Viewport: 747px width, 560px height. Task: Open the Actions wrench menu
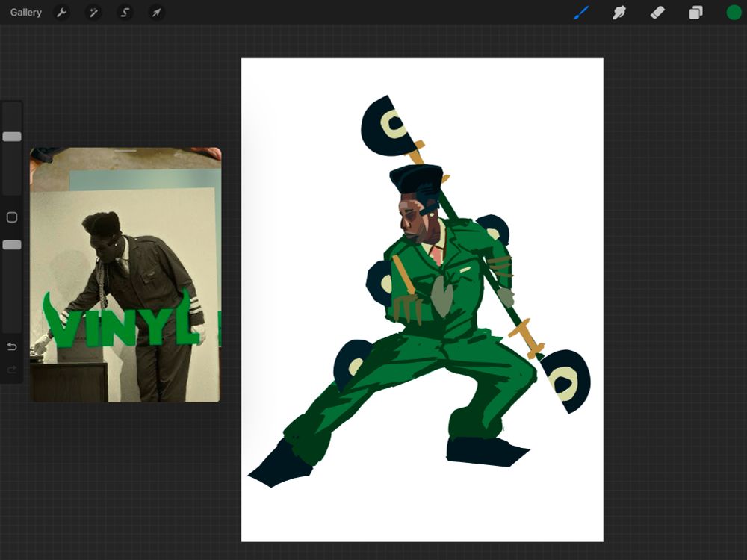click(x=61, y=13)
